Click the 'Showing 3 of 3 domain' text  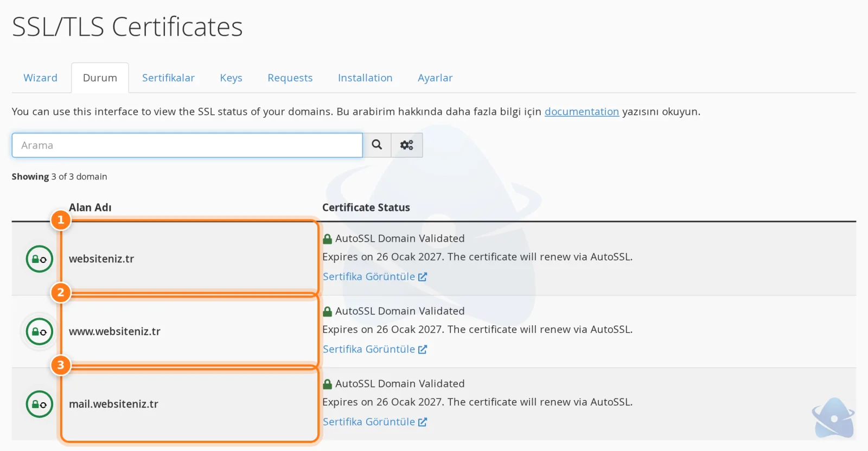(60, 177)
